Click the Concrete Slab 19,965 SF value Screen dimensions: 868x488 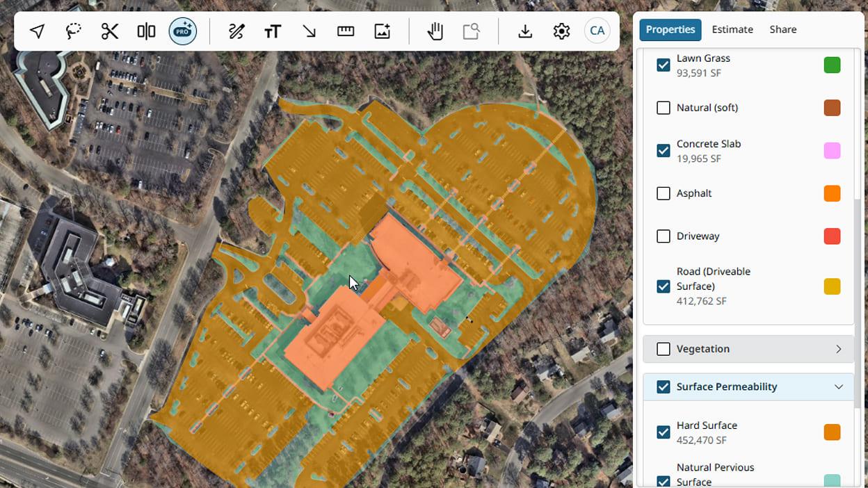[x=698, y=158]
